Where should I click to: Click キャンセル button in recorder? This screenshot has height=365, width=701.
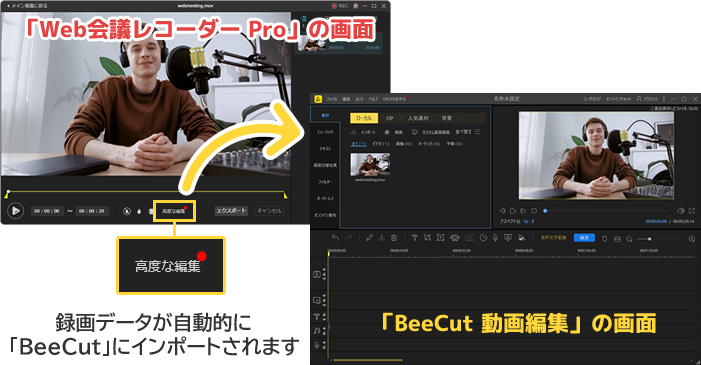click(x=270, y=211)
